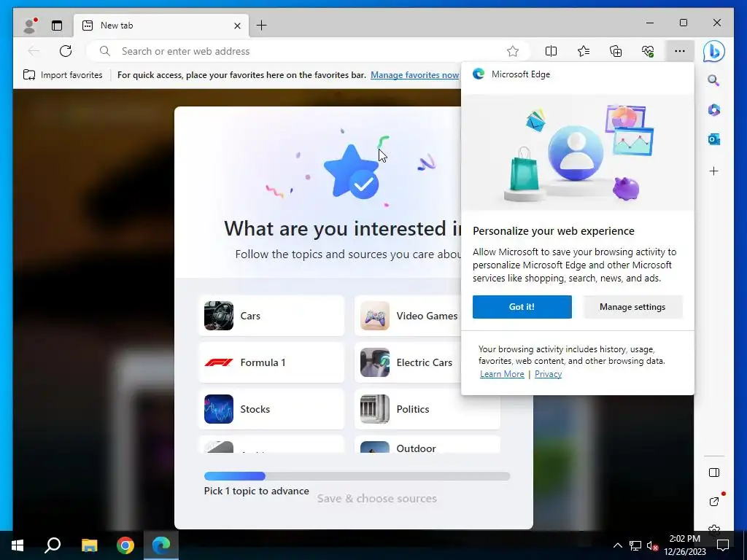Show hidden system tray icons

coord(617,545)
